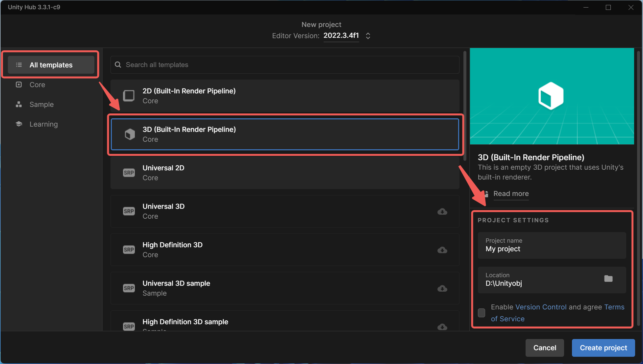Click the 3D template cube icon
Screen dimensions: 643x364
click(x=130, y=134)
